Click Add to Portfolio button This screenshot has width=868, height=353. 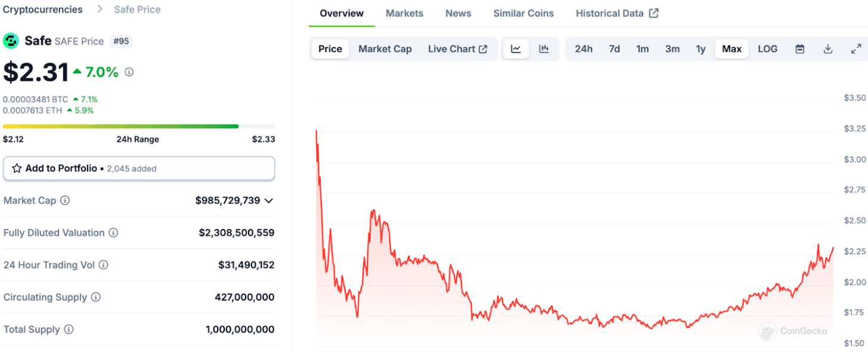coord(138,169)
